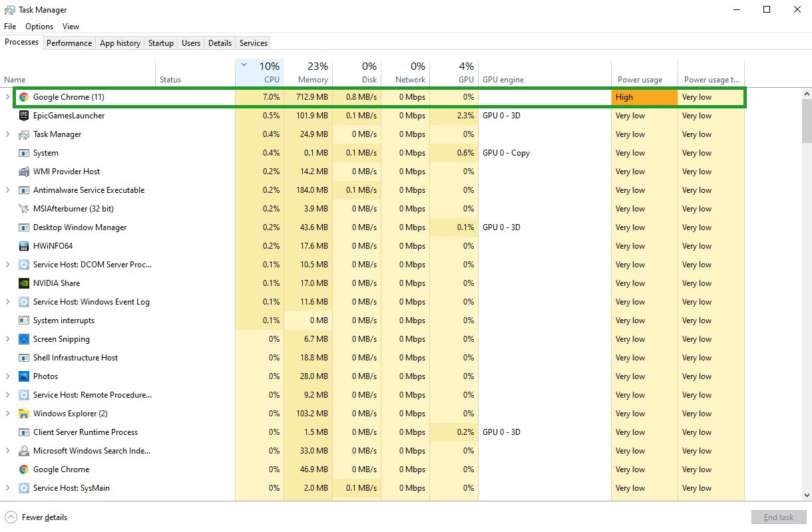Image resolution: width=812 pixels, height=532 pixels.
Task: Click the End task button
Action: [778, 517]
